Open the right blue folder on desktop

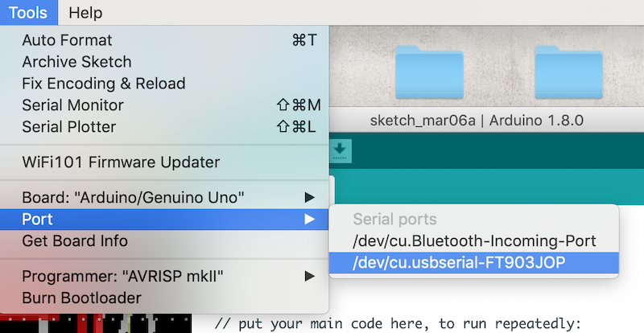click(568, 72)
